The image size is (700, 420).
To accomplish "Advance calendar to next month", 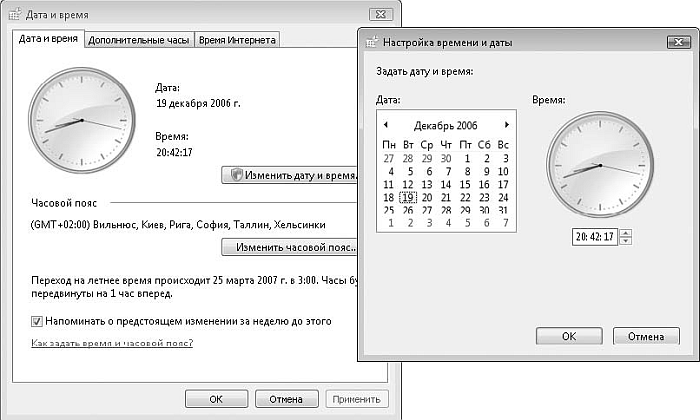I will point(507,125).
